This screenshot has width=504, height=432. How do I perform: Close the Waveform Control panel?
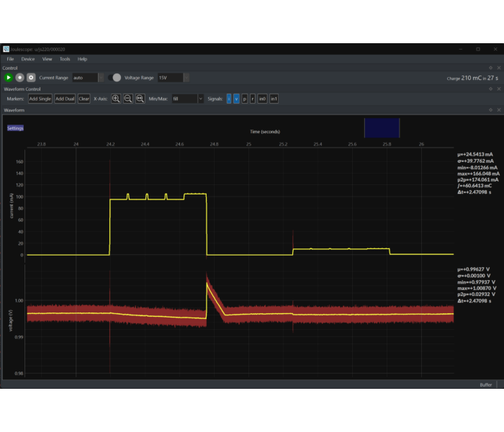click(x=499, y=89)
